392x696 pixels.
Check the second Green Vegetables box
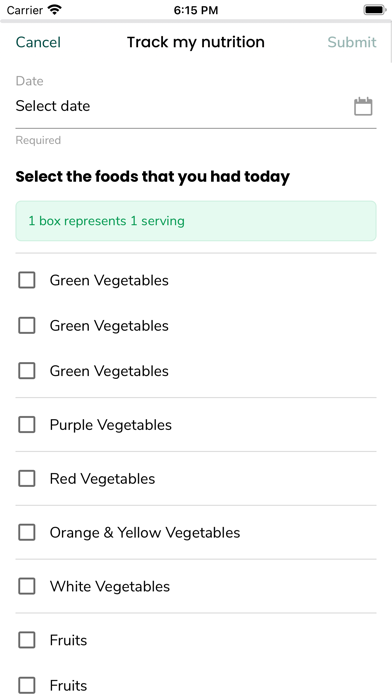[x=27, y=325]
